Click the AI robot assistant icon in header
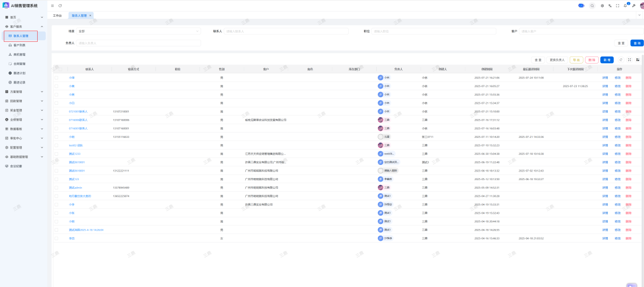The width and height of the screenshot is (644, 287). pos(581,6)
